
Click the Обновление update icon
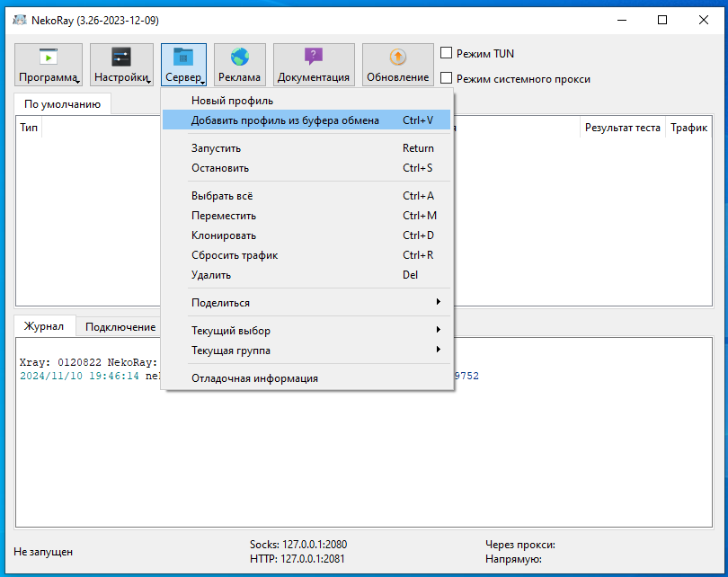coord(397,58)
